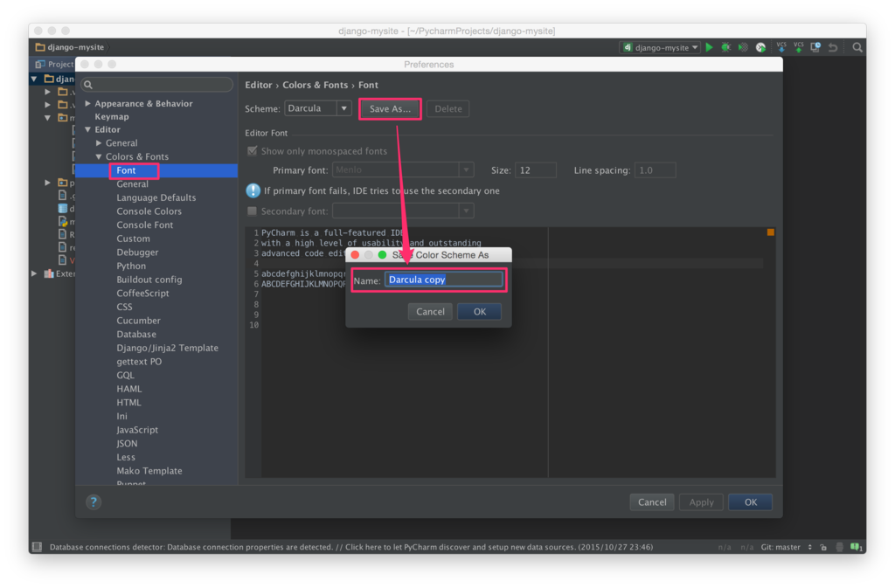Screen dimensions: 895x588
Task: Select Keymap in preferences tree
Action: click(112, 116)
